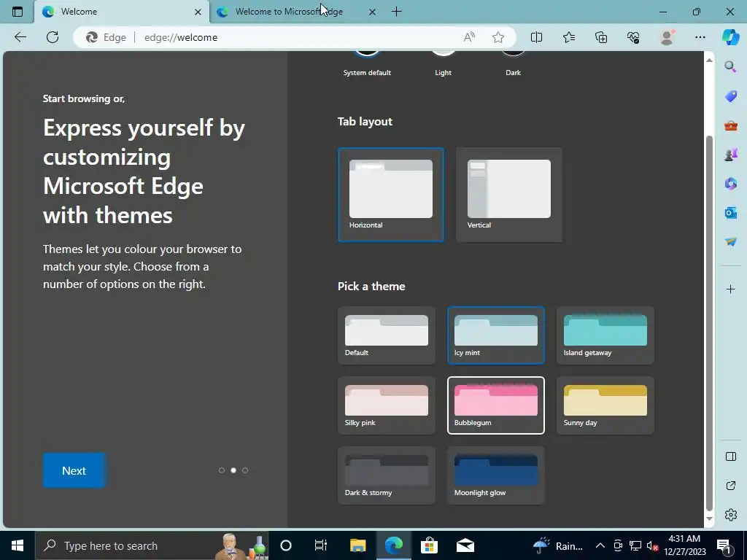Pick the Dark & stormy theme
Screen dimensions: 747x560
point(387,475)
